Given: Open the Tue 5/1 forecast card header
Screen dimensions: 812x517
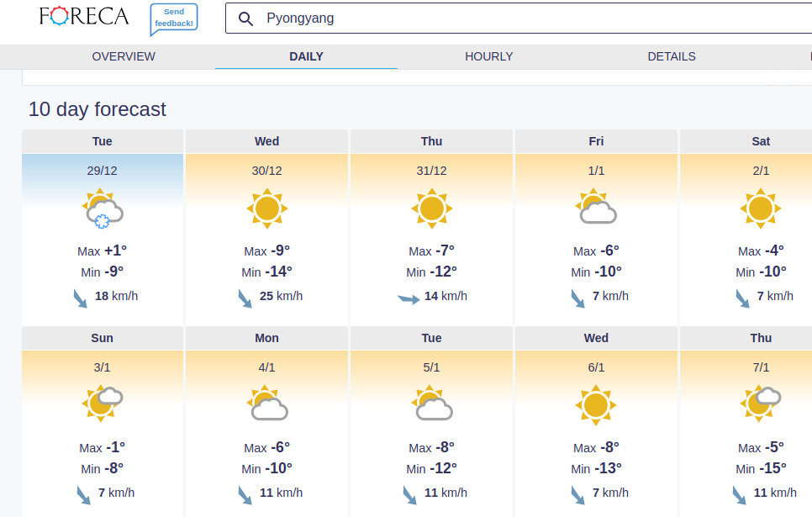Looking at the screenshot, I should tap(431, 338).
